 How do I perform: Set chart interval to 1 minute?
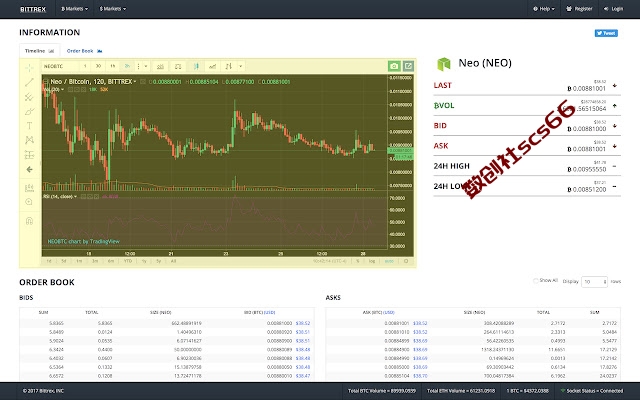(x=85, y=66)
